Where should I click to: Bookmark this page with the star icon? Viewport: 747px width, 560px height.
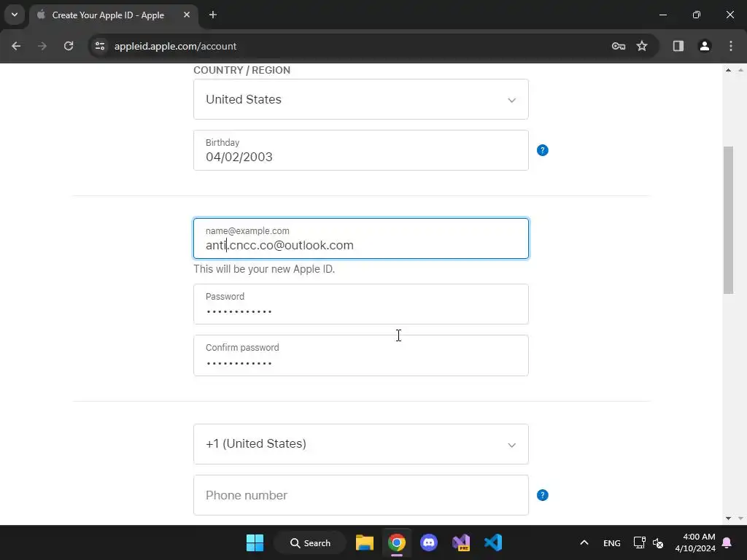point(642,46)
